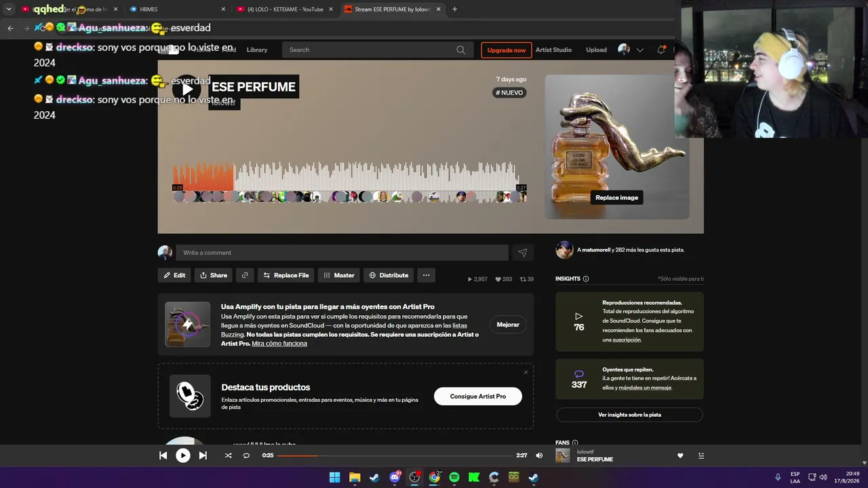
Task: Click the Upgrade now button
Action: point(507,50)
